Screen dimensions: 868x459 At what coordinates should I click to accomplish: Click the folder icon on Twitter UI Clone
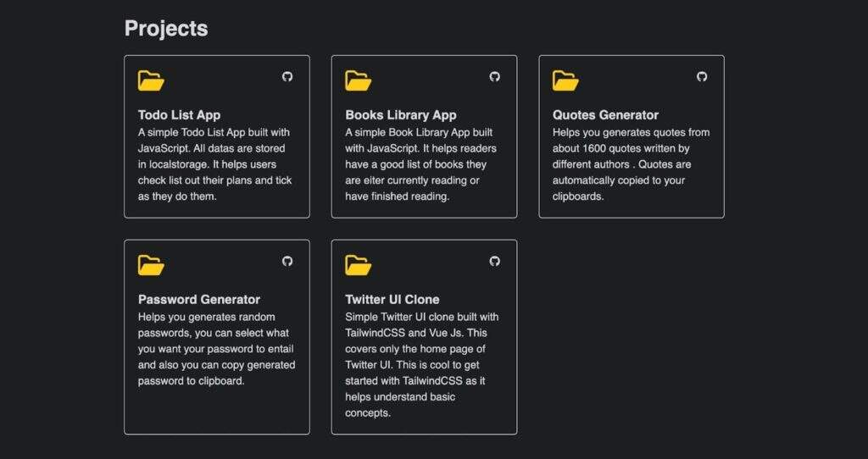[359, 265]
